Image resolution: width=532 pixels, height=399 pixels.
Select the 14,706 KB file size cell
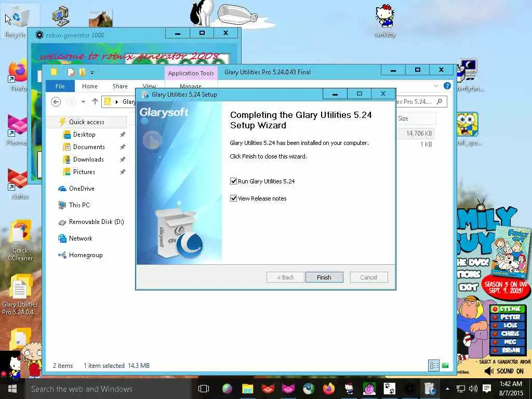click(x=419, y=134)
